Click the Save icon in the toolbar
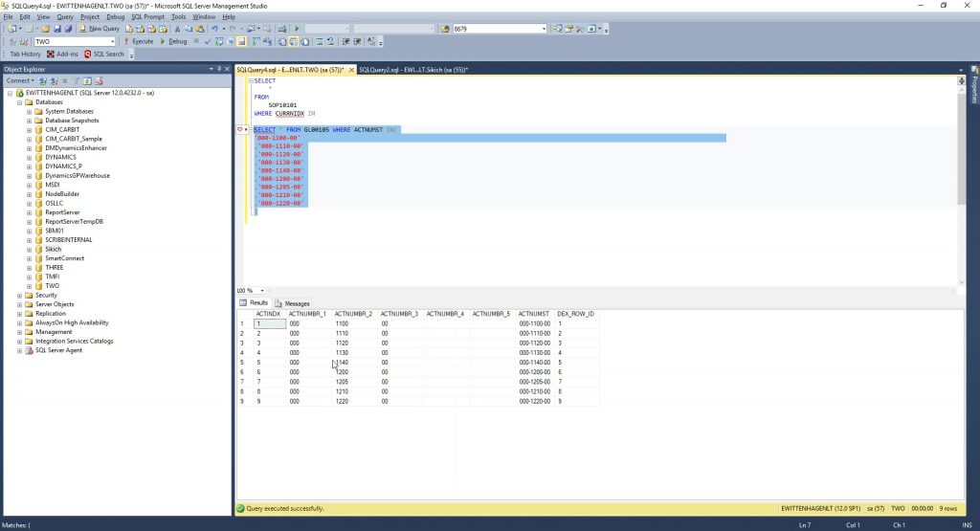 pyautogui.click(x=56, y=29)
